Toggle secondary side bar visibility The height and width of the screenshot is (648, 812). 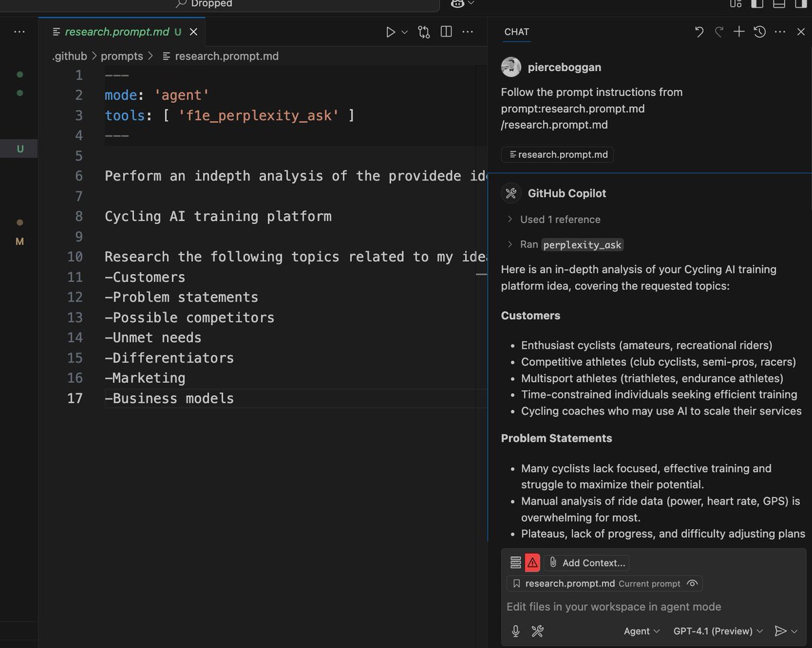click(800, 4)
